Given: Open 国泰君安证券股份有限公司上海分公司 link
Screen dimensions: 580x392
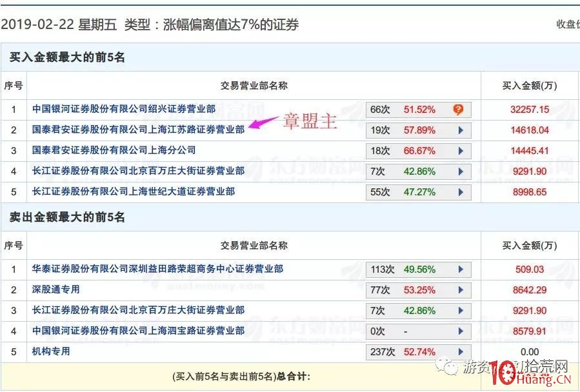Looking at the screenshot, I should (114, 150).
